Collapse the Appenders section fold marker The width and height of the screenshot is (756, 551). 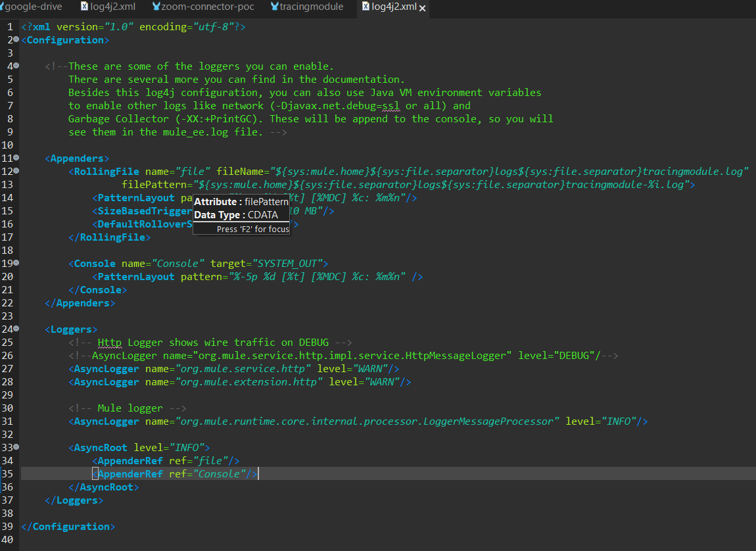(16, 158)
